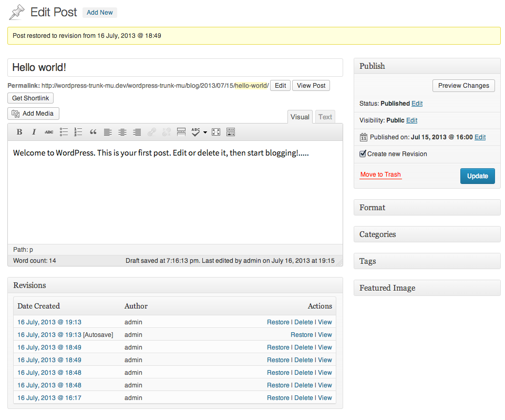Collapse the Publish panel header

(x=427, y=66)
